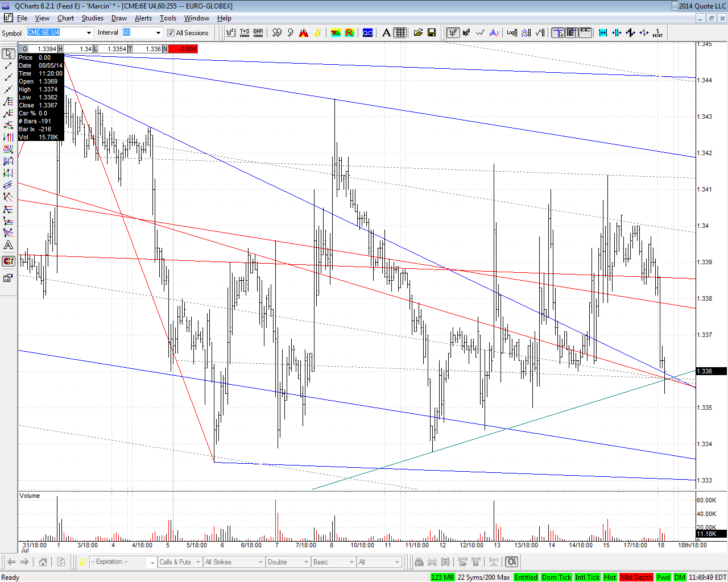Click the Log scale icon

click(512, 33)
